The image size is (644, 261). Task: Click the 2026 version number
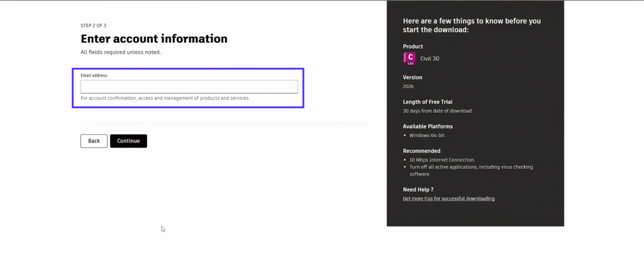[408, 86]
